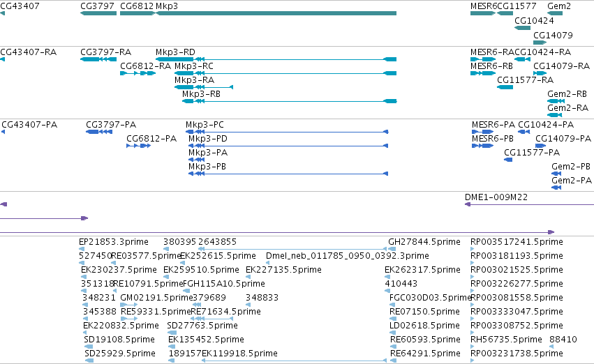Click EST LD02618.5prime
Image resolution: width=594 pixels, height=364 pixels.
click(x=424, y=326)
